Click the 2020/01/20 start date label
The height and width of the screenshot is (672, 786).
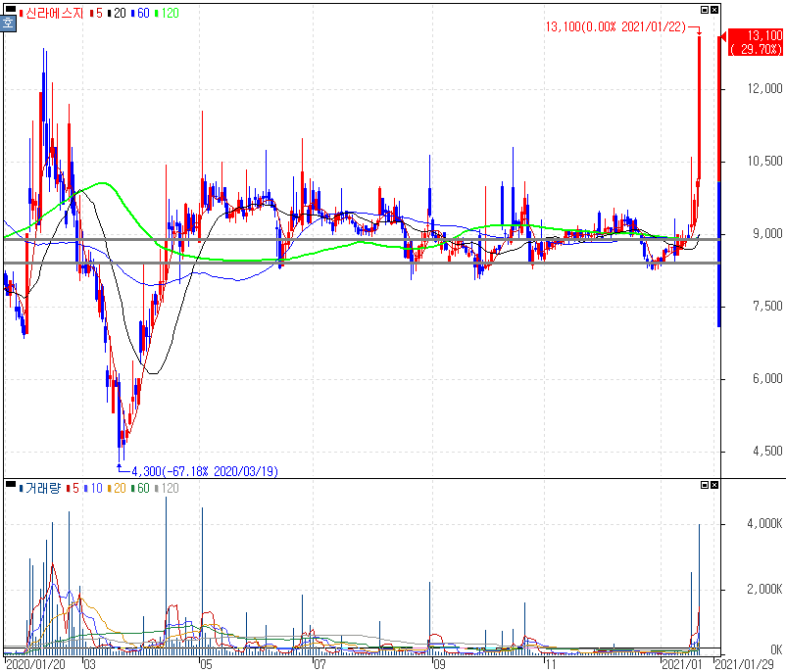(x=35, y=665)
